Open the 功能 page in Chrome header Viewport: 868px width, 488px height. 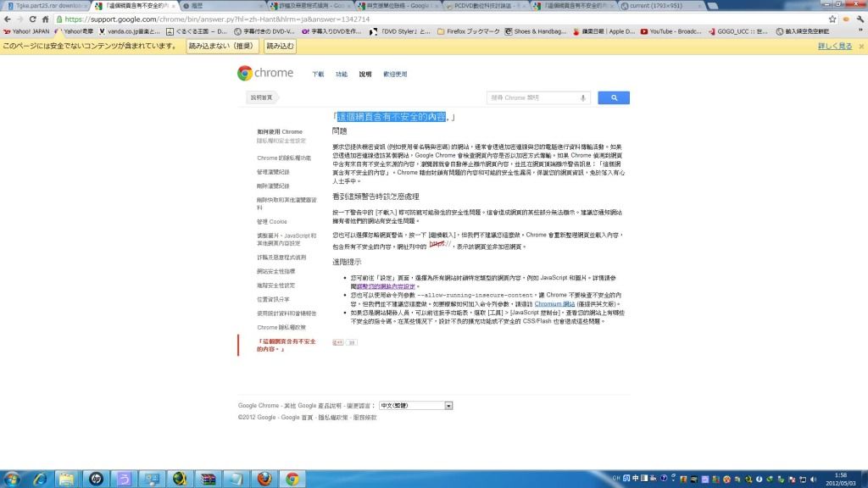point(342,75)
